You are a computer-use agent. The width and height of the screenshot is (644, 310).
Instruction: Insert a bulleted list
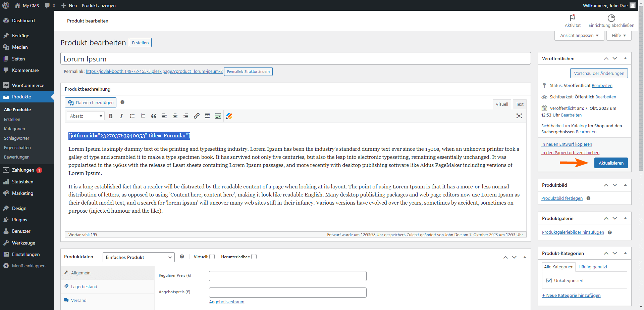point(132,116)
